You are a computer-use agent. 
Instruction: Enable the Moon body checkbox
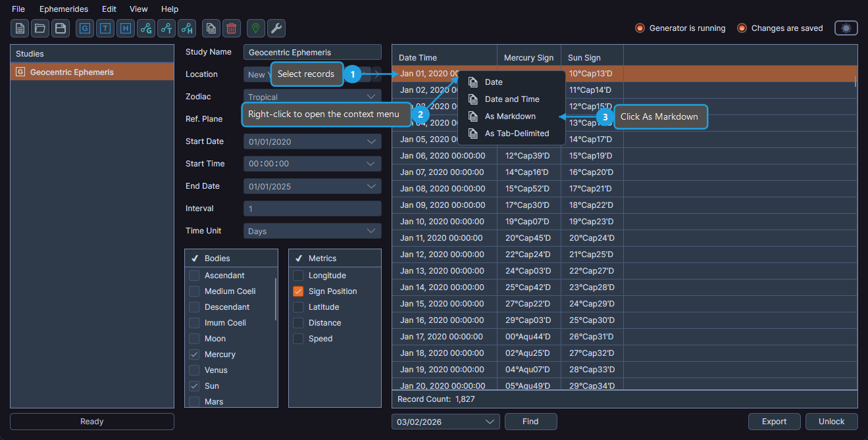click(194, 339)
